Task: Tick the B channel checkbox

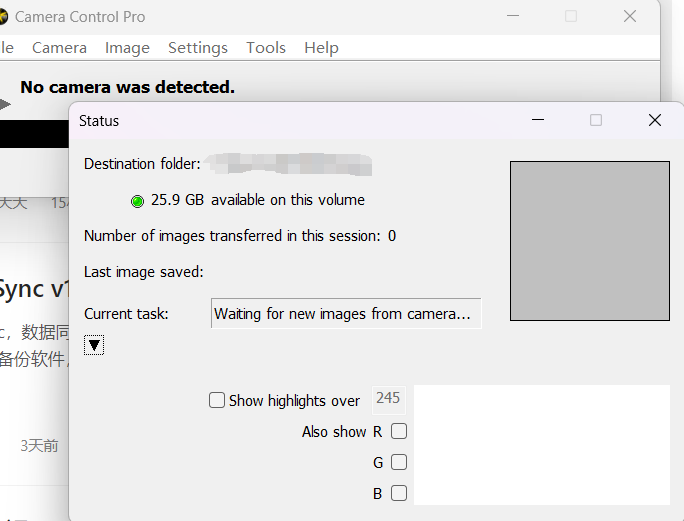Action: [399, 493]
